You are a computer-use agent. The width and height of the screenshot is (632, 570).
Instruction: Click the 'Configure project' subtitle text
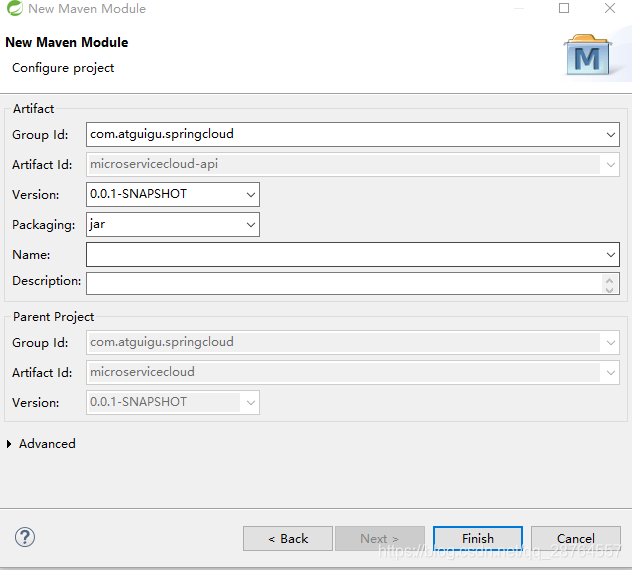click(63, 68)
